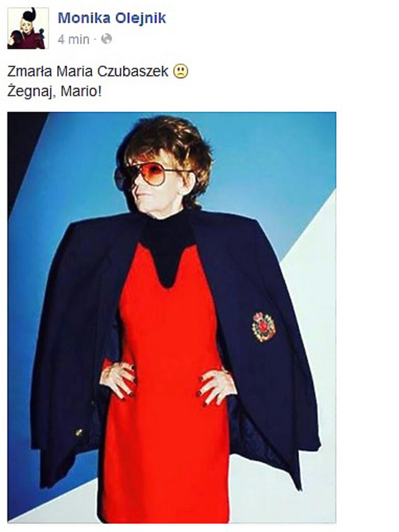Click the globe public privacy icon

click(106, 39)
